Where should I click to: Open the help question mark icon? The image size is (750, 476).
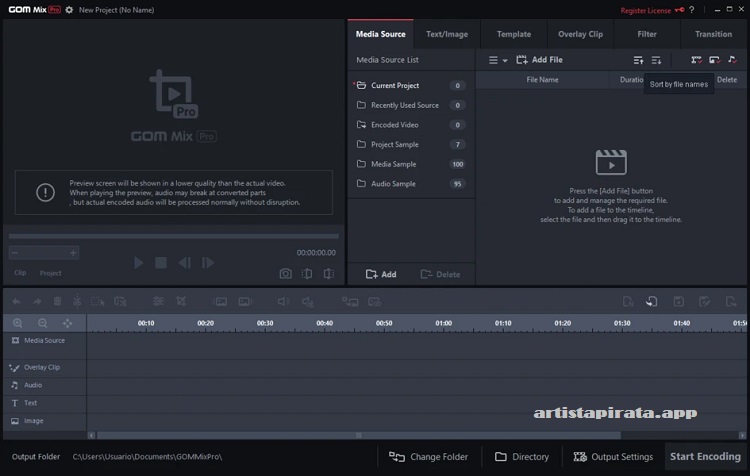click(692, 10)
